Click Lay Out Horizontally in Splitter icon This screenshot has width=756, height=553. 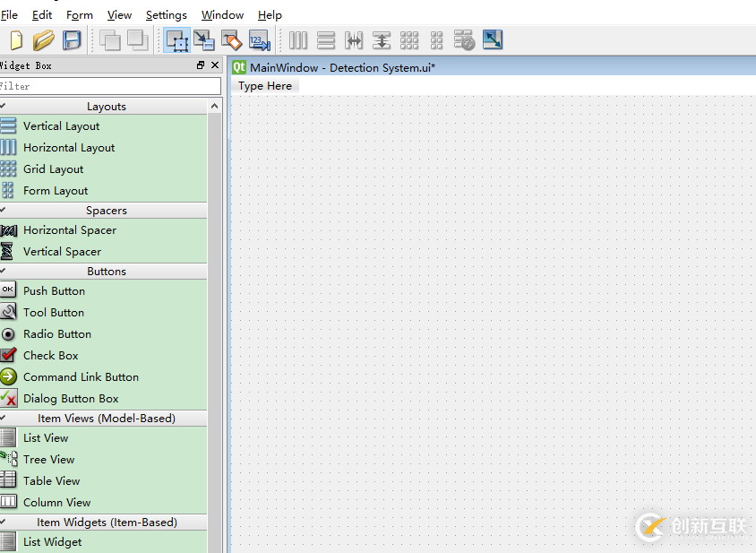coord(354,40)
